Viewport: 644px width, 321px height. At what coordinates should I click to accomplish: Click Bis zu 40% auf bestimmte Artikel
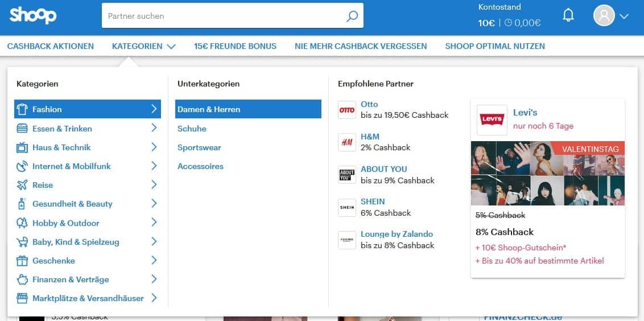point(540,261)
